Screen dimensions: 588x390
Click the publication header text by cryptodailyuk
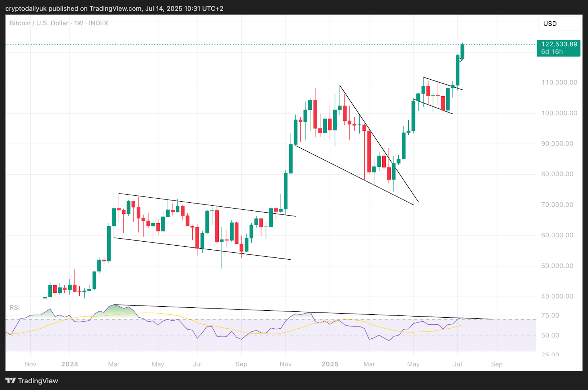[x=114, y=8]
